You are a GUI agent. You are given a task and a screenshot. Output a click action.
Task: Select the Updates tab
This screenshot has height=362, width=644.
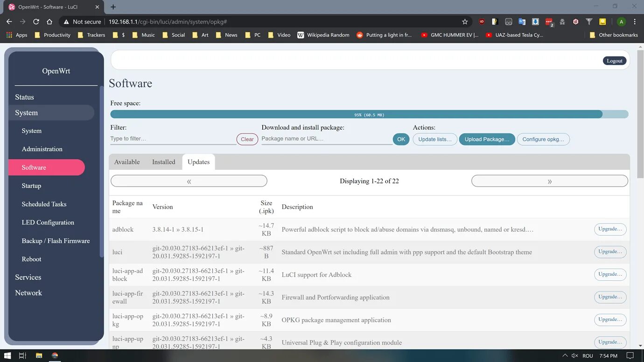(x=198, y=162)
